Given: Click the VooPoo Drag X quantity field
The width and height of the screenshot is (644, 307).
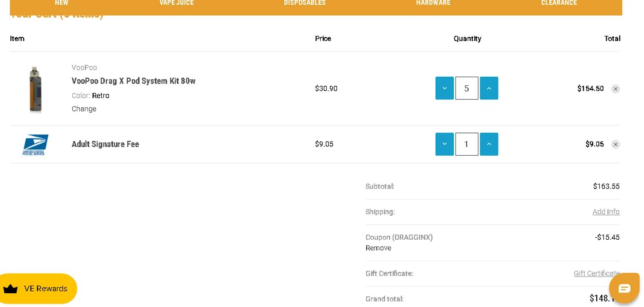Looking at the screenshot, I should [467, 88].
